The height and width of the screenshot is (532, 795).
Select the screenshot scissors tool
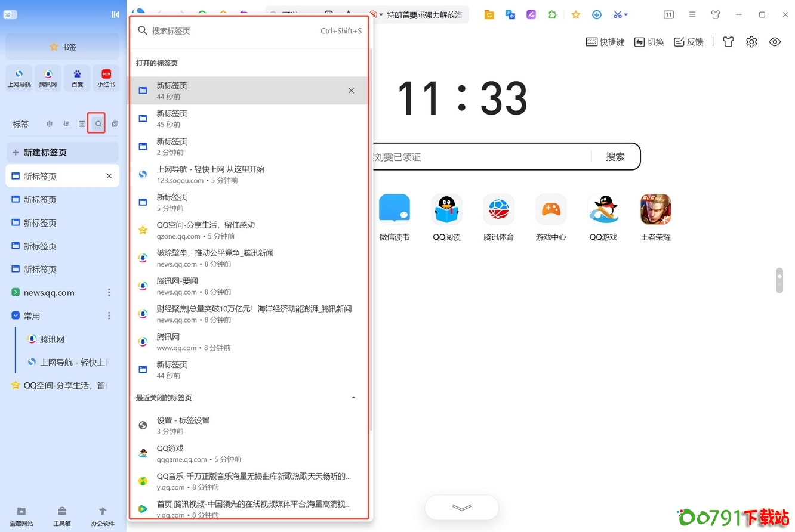[618, 14]
